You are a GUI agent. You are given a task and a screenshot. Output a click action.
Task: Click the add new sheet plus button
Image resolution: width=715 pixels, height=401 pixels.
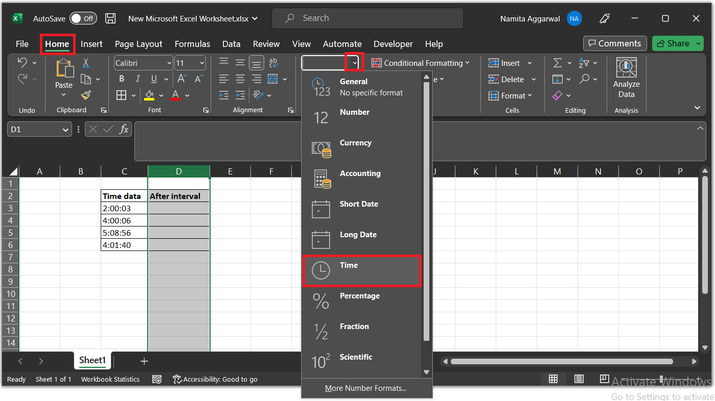[x=144, y=361]
